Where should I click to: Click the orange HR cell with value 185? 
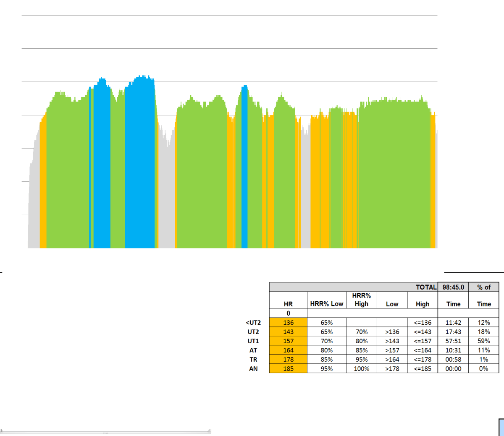coord(288,369)
